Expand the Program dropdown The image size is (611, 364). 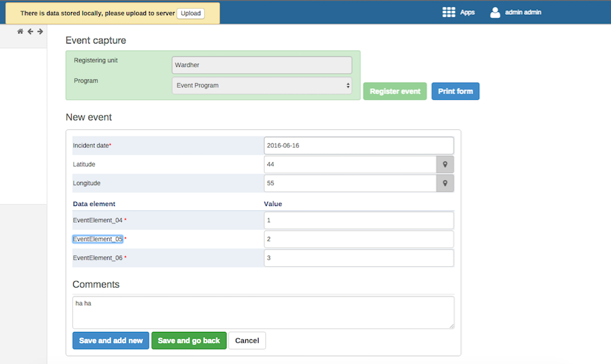point(262,86)
